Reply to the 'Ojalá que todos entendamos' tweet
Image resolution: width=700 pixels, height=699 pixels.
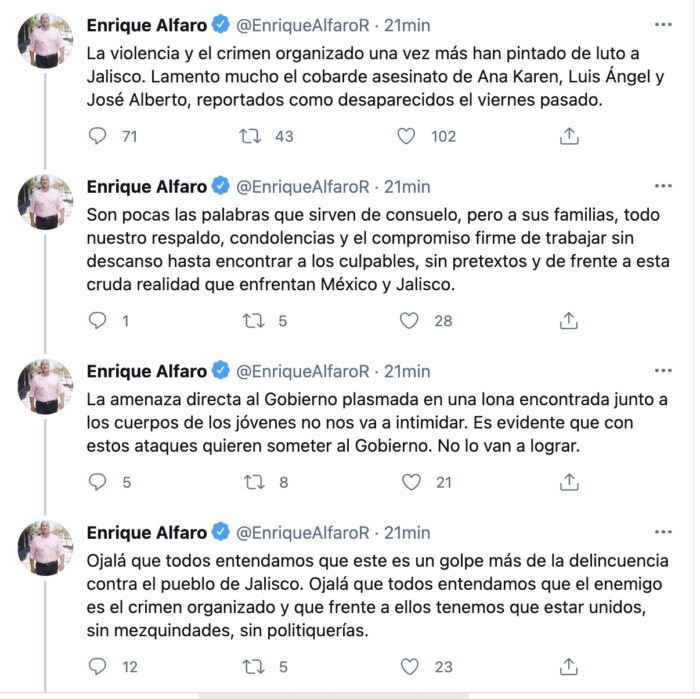[x=97, y=666]
